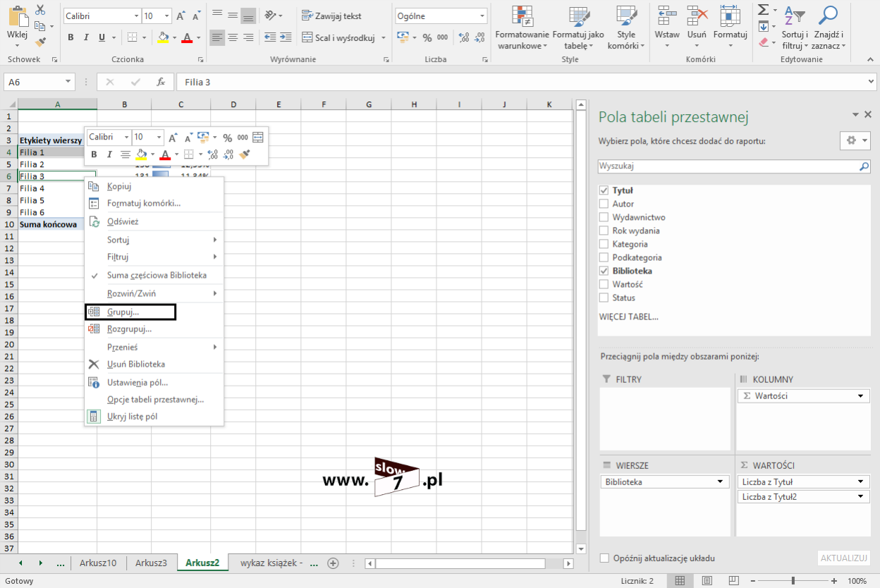
Task: Click the new sheet plus icon
Action: coord(334,563)
